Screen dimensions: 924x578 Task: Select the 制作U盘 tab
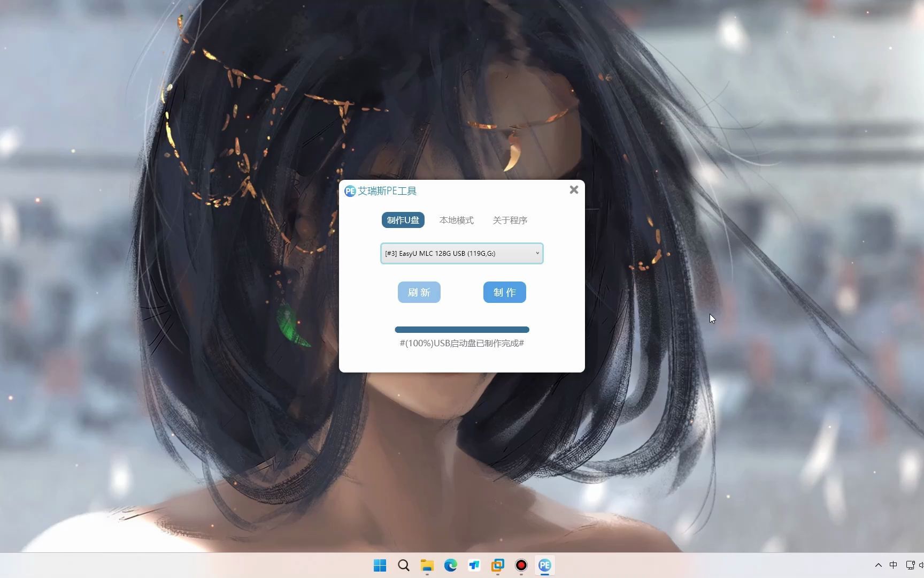point(403,220)
